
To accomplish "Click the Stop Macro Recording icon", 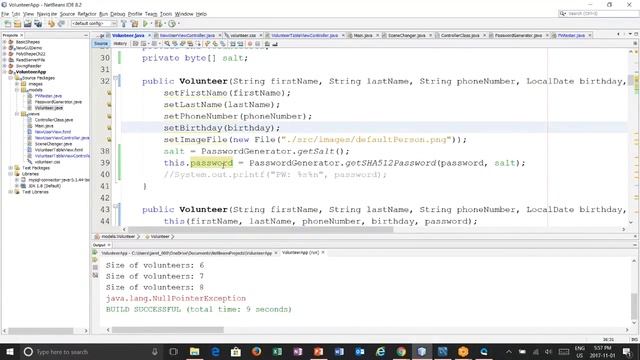I will 258,44.
